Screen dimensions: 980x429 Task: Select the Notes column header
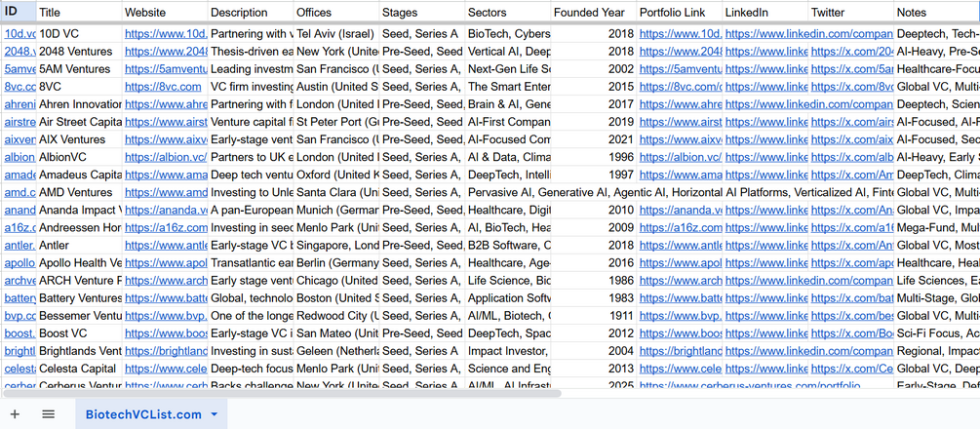coord(936,12)
